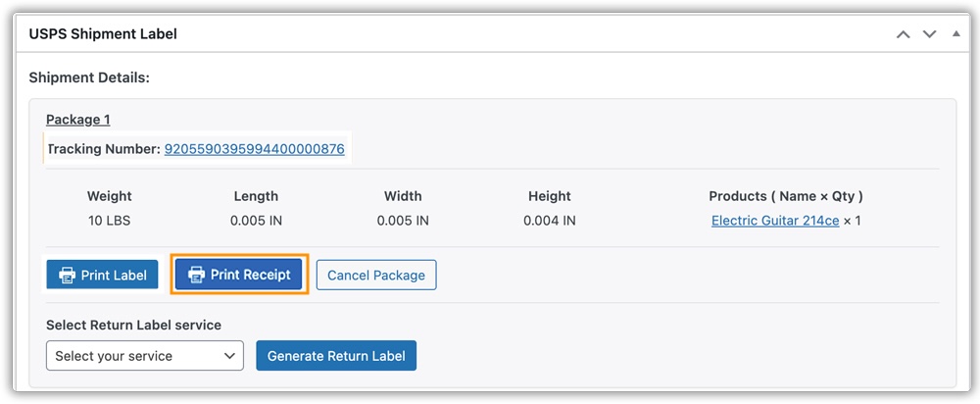980x404 pixels.
Task: Click the 10 LBS weight value
Action: point(110,221)
